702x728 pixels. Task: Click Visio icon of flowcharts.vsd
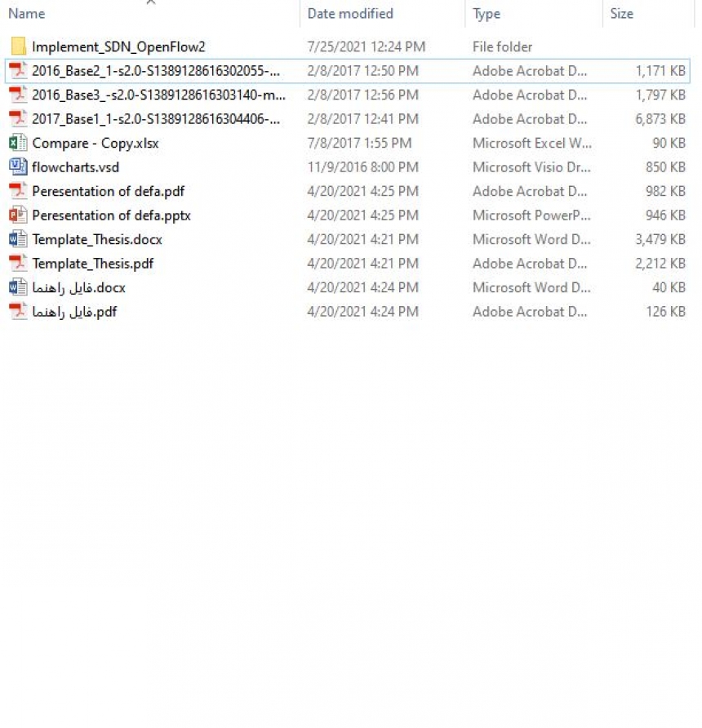click(18, 167)
